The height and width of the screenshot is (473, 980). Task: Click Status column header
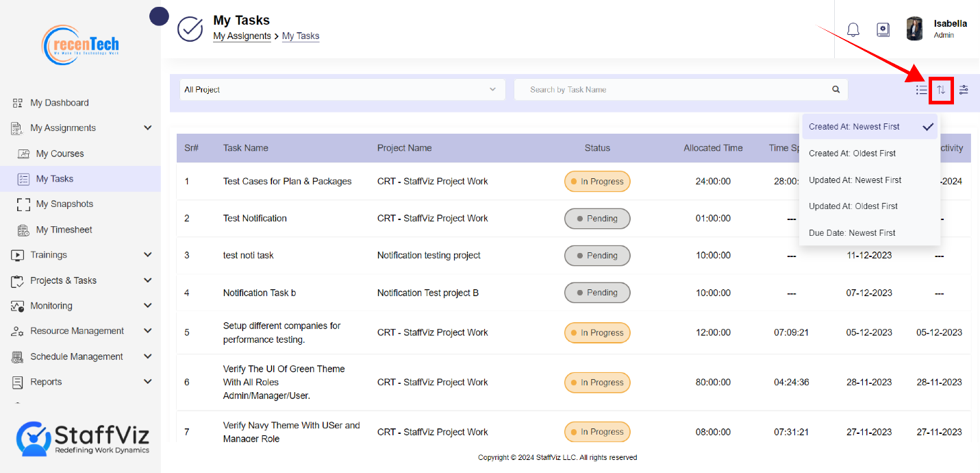pyautogui.click(x=597, y=148)
